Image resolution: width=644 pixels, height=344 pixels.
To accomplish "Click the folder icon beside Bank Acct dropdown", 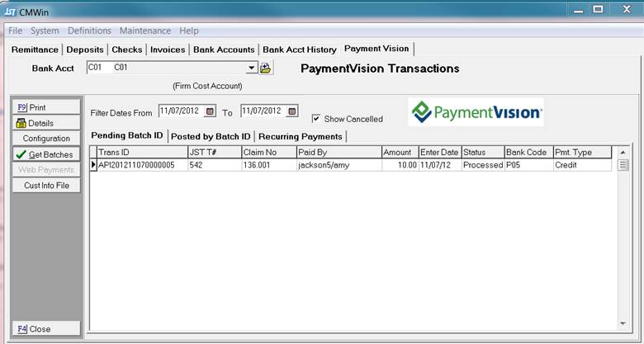I will [x=266, y=68].
